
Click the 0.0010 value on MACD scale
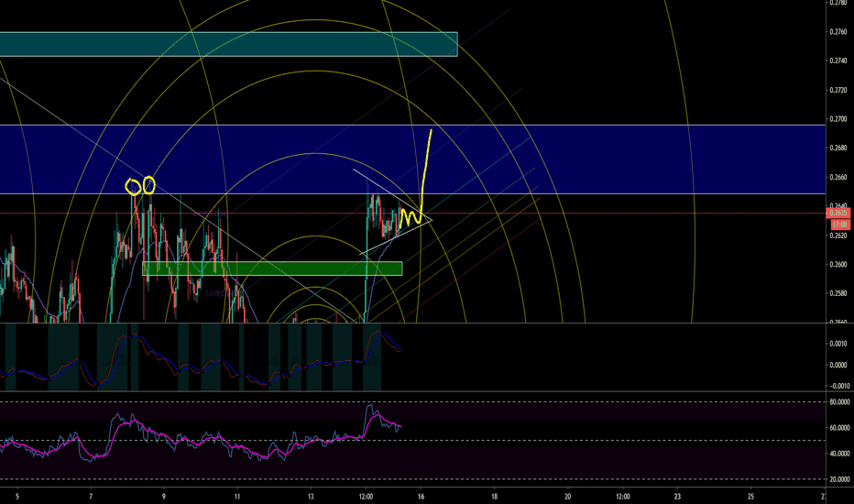click(838, 344)
